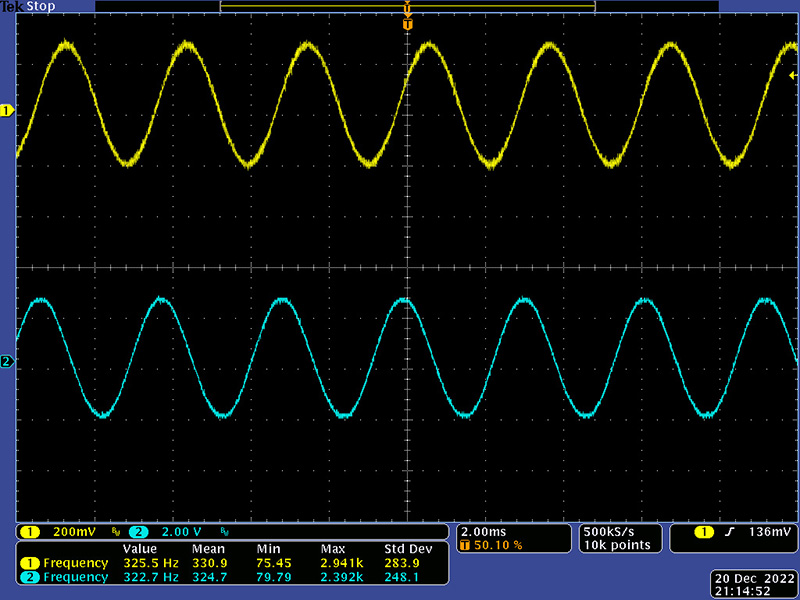Viewport: 800px width, 600px height.
Task: Click the cyan channel 2 ground marker
Action: pos(7,361)
